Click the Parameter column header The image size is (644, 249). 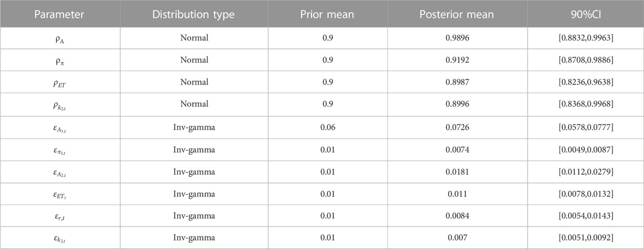point(60,14)
